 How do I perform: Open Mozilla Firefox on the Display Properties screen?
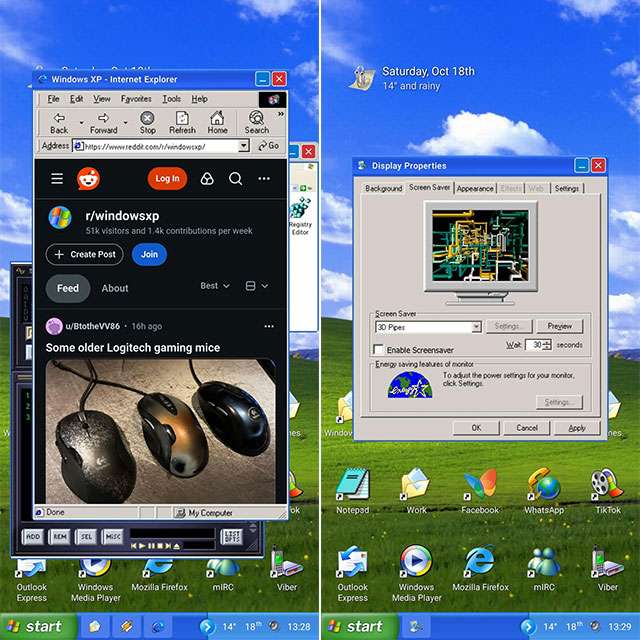point(480,569)
